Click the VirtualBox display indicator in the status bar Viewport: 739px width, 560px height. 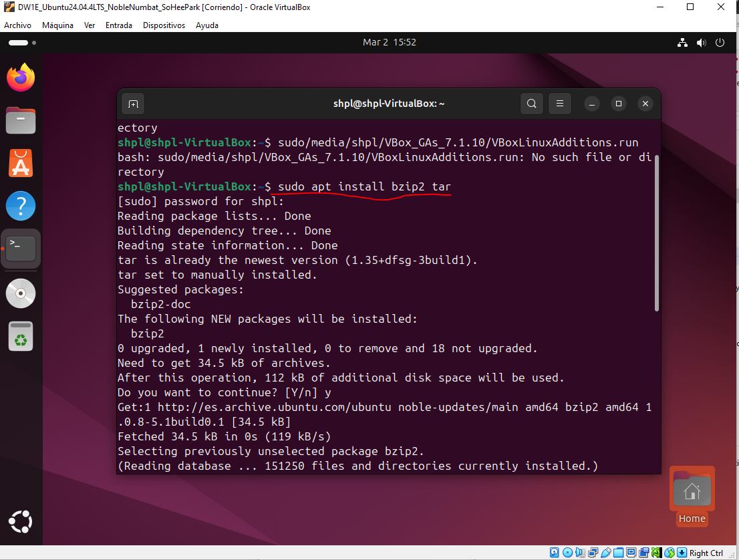tap(631, 553)
